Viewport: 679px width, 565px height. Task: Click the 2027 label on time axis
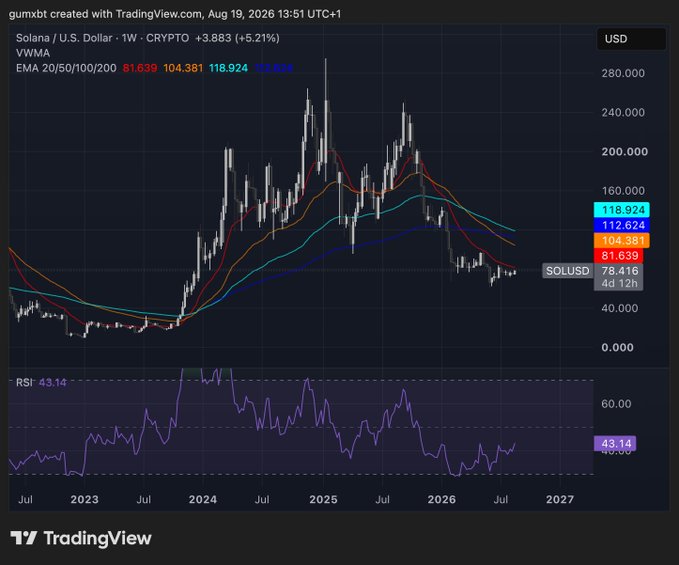(559, 500)
